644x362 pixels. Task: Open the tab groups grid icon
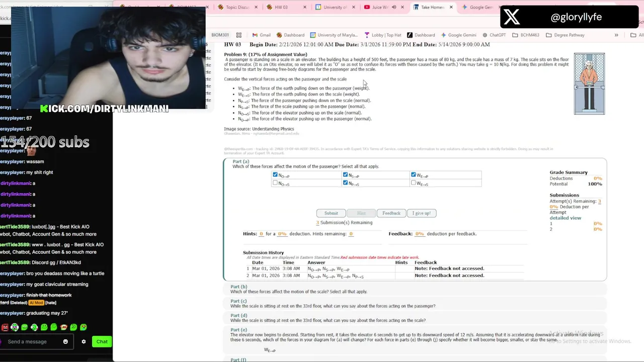(x=239, y=35)
